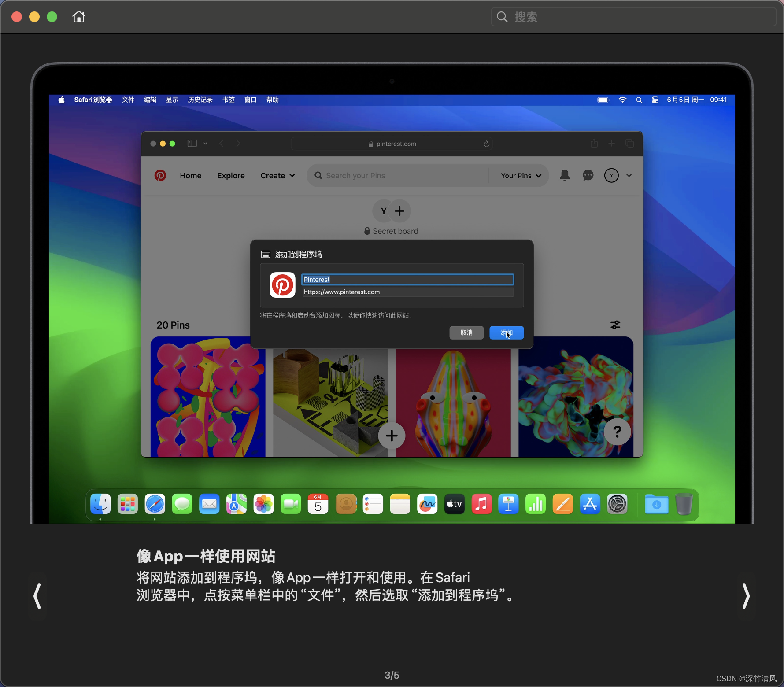Open Apple TV in the Dock
This screenshot has width=784, height=687.
(455, 504)
